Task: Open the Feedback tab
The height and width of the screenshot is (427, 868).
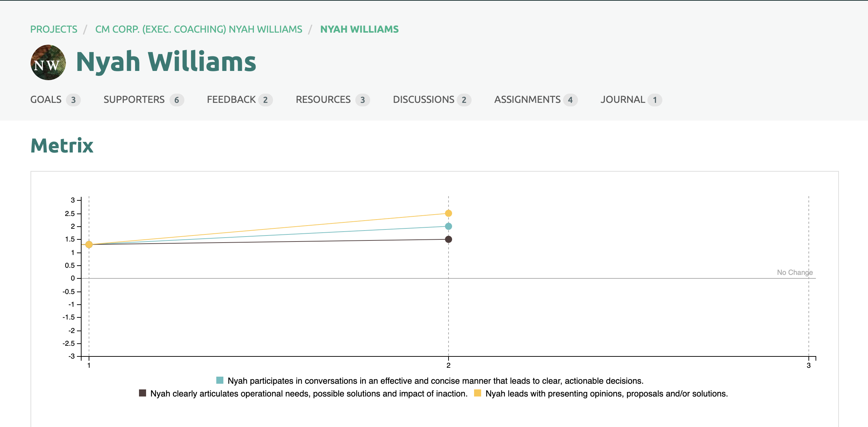Action: [240, 100]
